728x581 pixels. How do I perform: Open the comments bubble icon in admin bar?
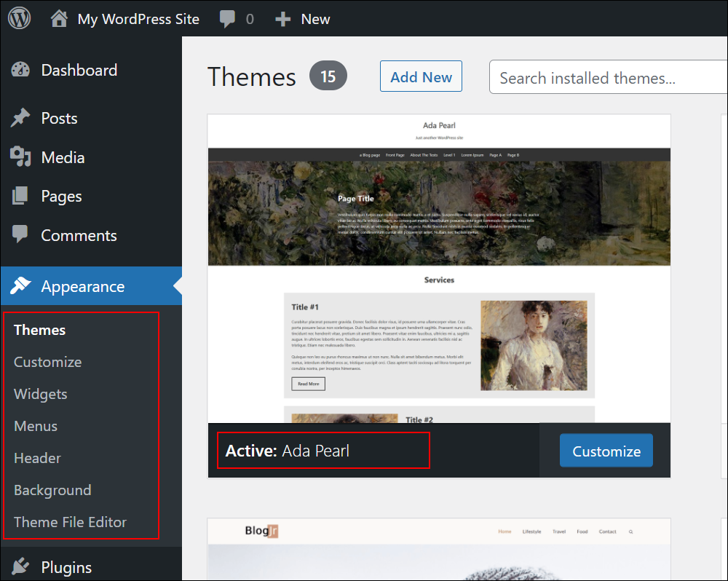pos(227,19)
